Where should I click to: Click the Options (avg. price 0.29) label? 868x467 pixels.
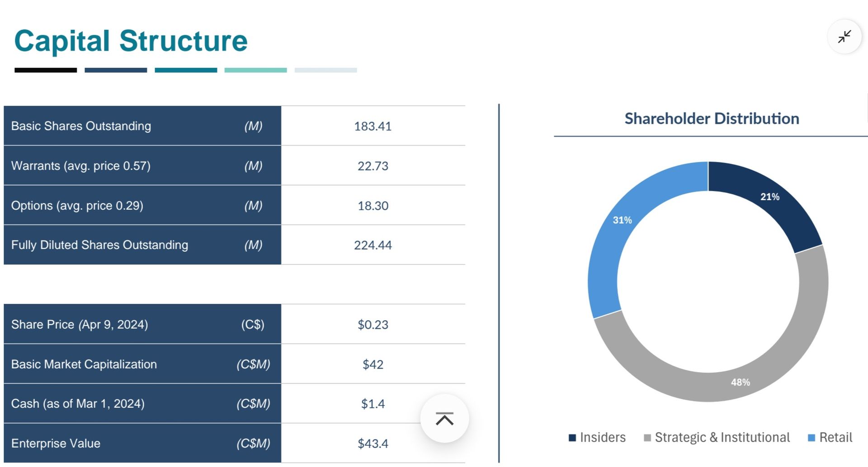pos(77,205)
